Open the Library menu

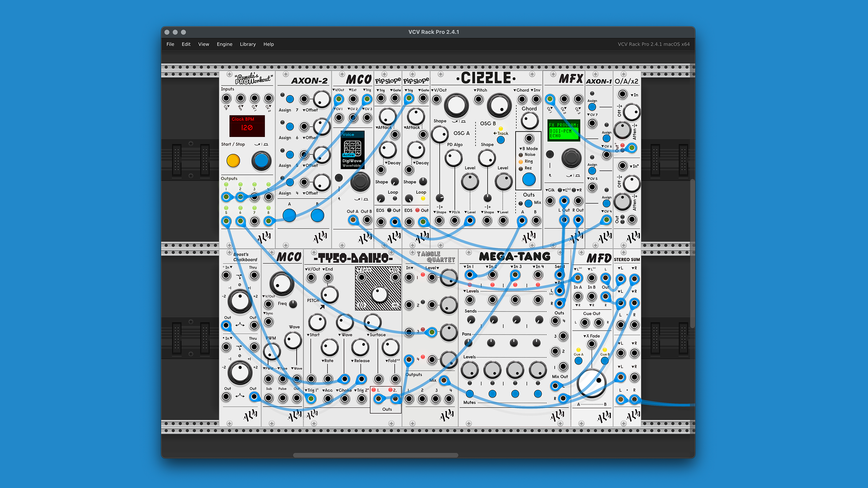(x=248, y=44)
